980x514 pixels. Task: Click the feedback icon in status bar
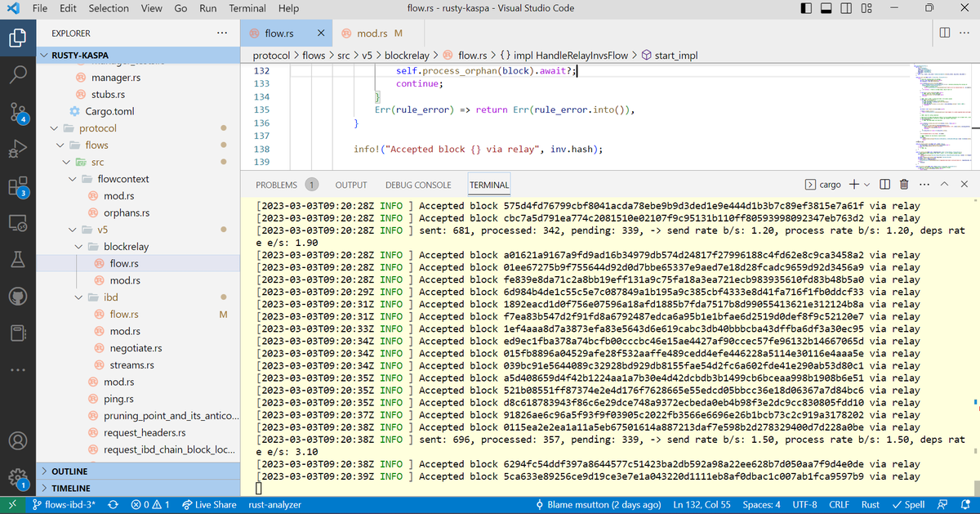point(942,504)
